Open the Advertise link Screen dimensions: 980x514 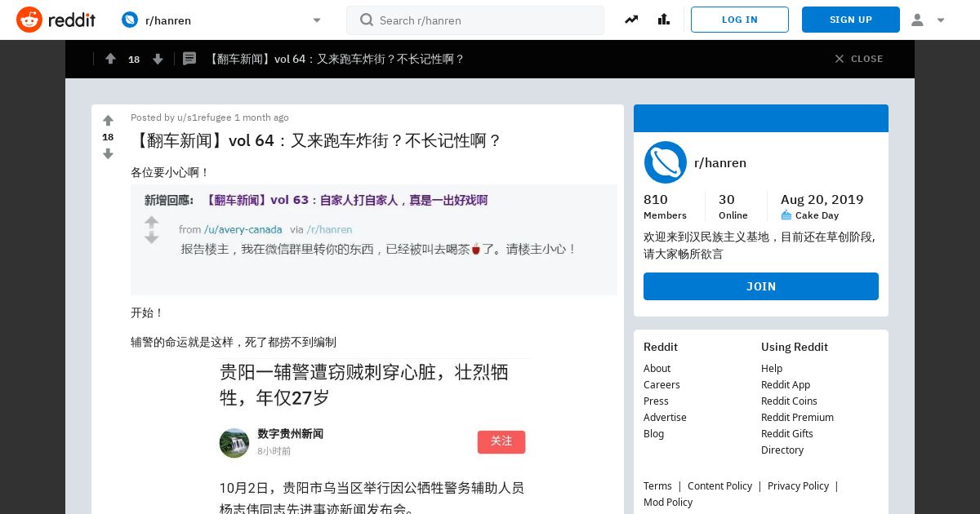pos(665,417)
